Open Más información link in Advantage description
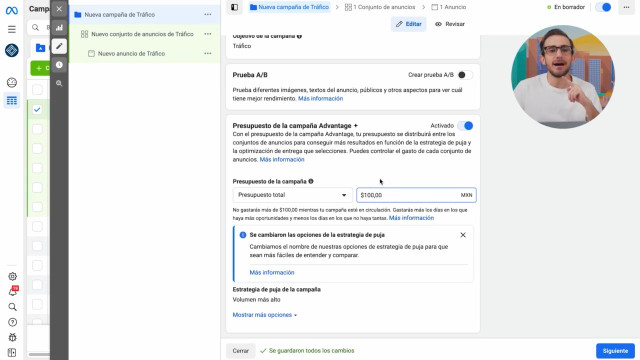This screenshot has height=360, width=640. (282, 160)
